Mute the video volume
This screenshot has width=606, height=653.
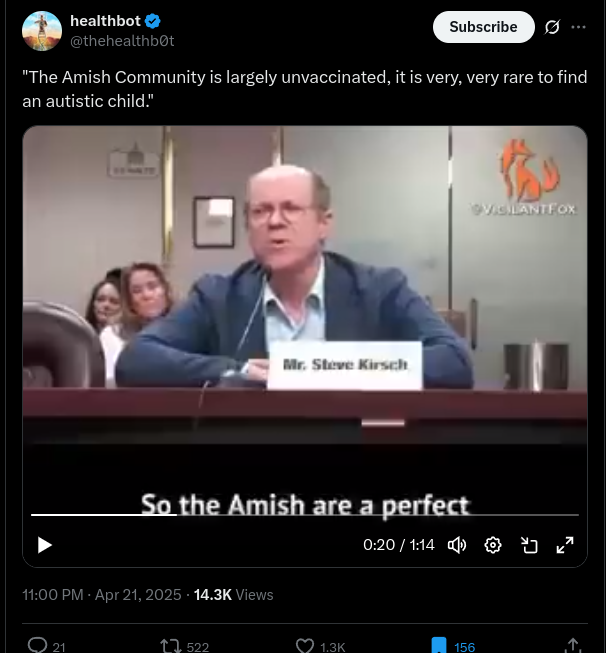[457, 545]
